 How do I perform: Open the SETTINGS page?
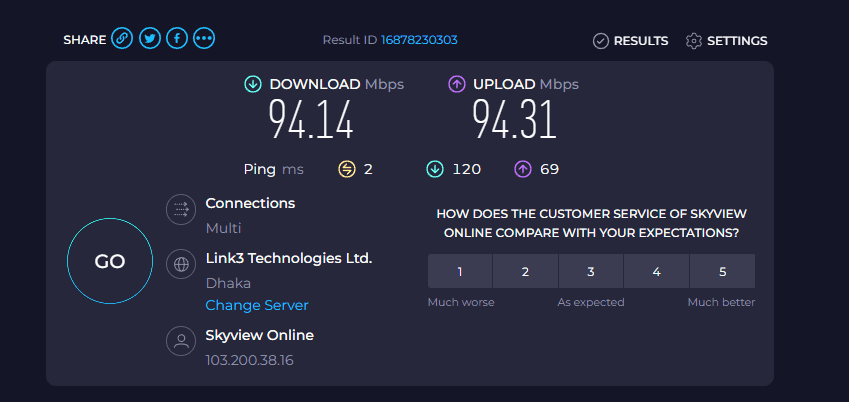[x=737, y=41]
